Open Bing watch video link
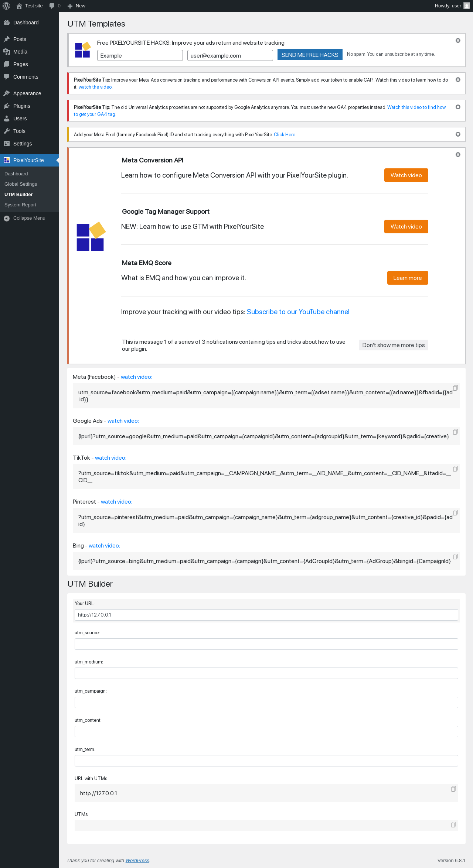This screenshot has height=868, width=473. point(104,546)
